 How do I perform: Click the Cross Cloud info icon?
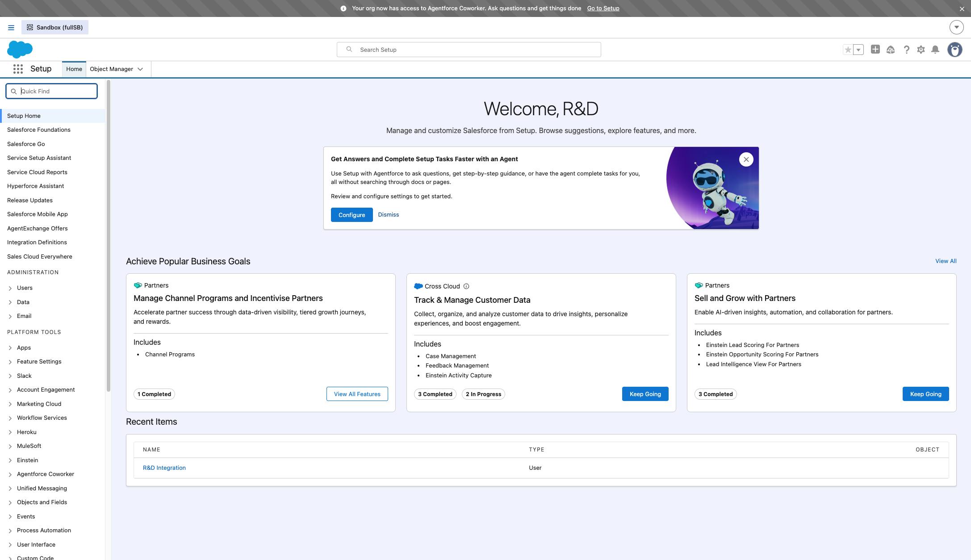[466, 286]
